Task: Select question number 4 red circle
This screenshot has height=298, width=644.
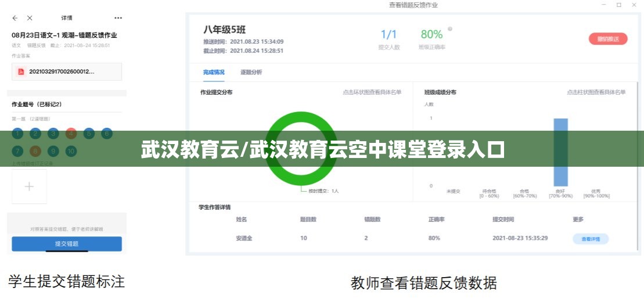Action: pyautogui.click(x=71, y=134)
